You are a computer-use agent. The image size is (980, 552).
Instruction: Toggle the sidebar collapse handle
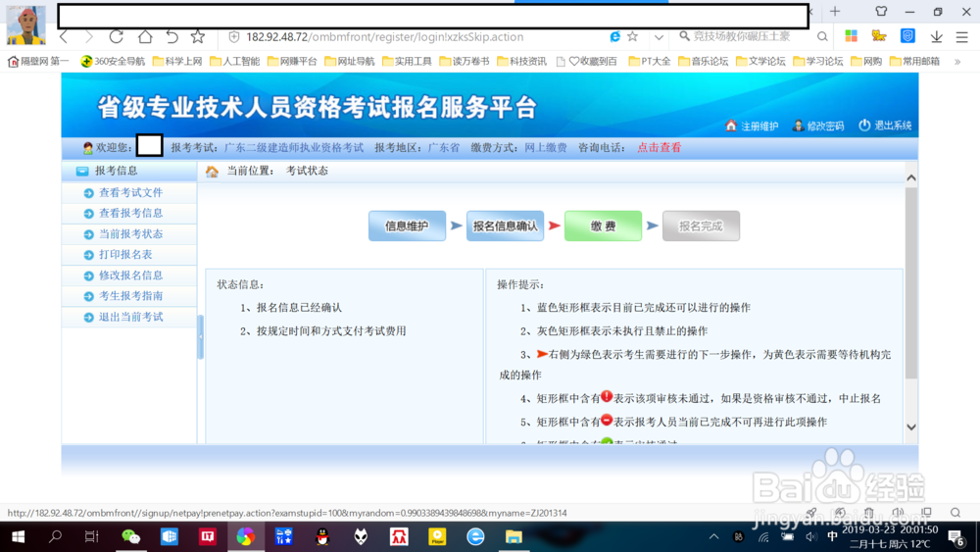click(201, 337)
